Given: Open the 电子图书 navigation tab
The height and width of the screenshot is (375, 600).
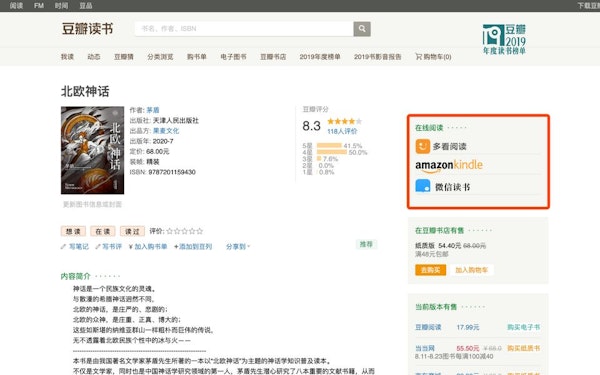Looking at the screenshot, I should point(233,57).
